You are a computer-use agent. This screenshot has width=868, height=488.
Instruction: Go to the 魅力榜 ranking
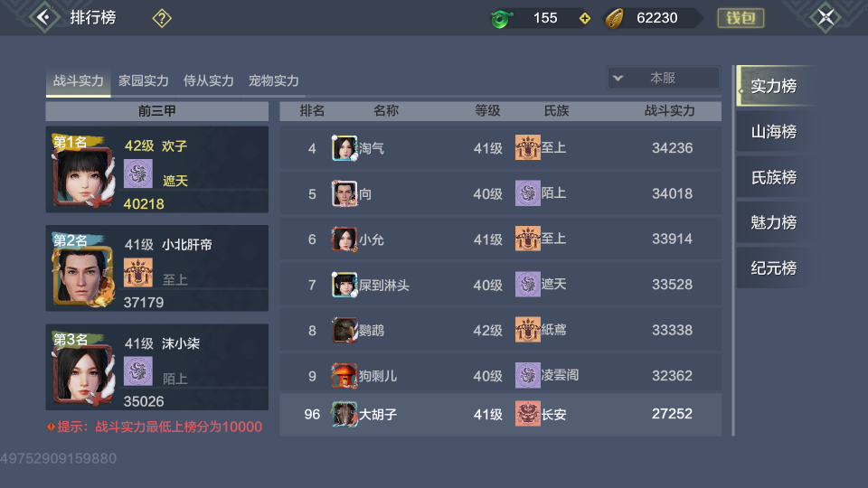(773, 223)
